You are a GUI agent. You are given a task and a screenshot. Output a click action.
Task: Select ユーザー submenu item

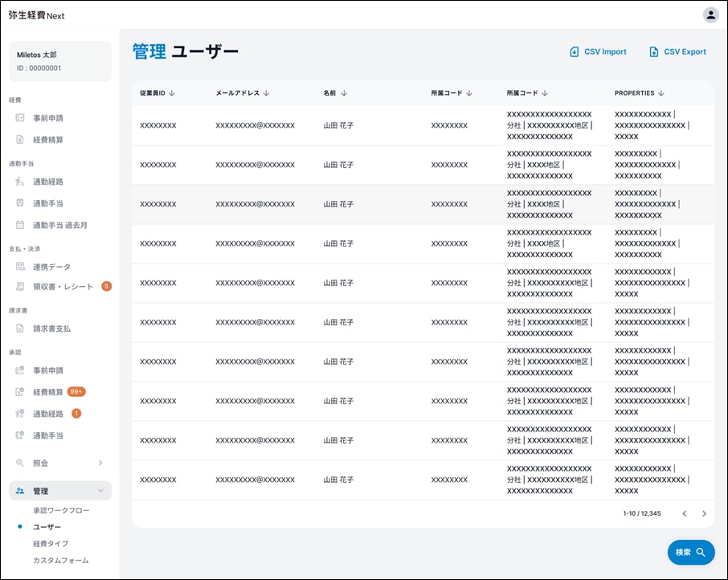(47, 527)
